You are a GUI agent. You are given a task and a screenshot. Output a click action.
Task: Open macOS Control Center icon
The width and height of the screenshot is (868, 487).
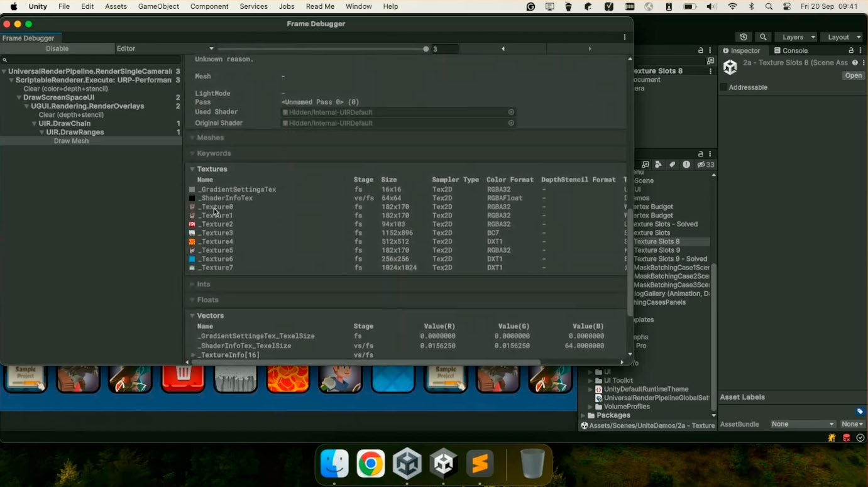click(x=787, y=6)
